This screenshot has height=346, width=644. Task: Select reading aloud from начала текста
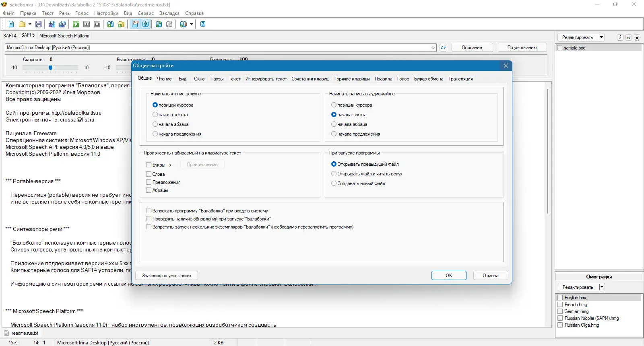pyautogui.click(x=155, y=115)
